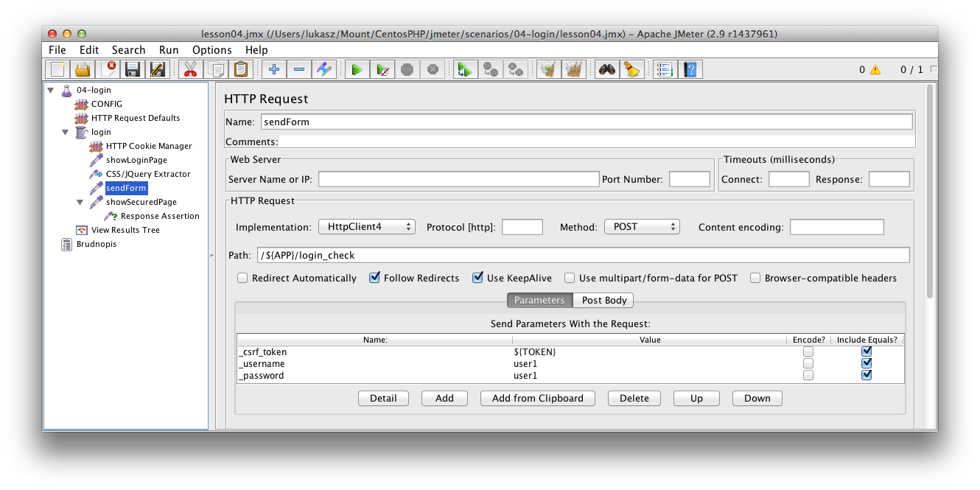Click the Path field with login_check
980x490 pixels.
583,255
